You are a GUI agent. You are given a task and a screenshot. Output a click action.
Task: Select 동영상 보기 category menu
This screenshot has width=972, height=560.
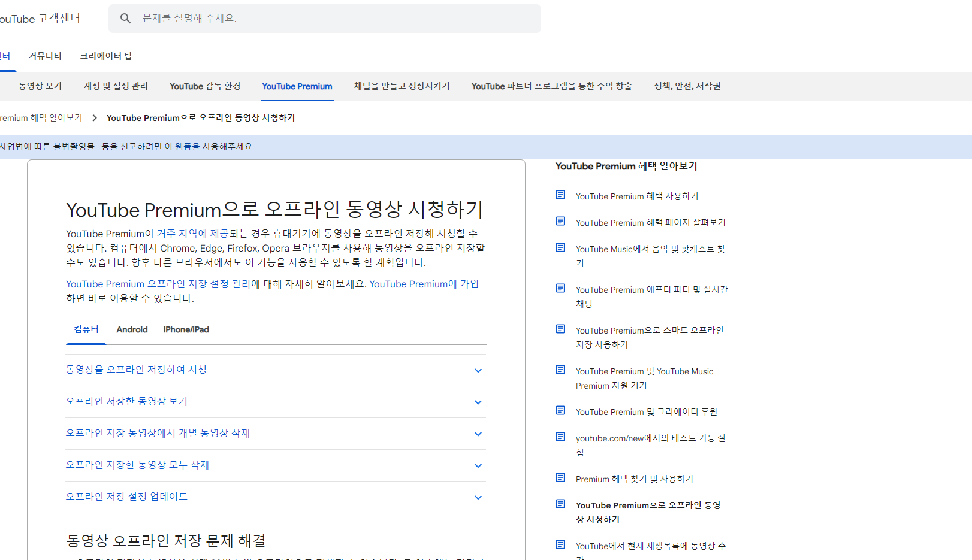pyautogui.click(x=40, y=86)
